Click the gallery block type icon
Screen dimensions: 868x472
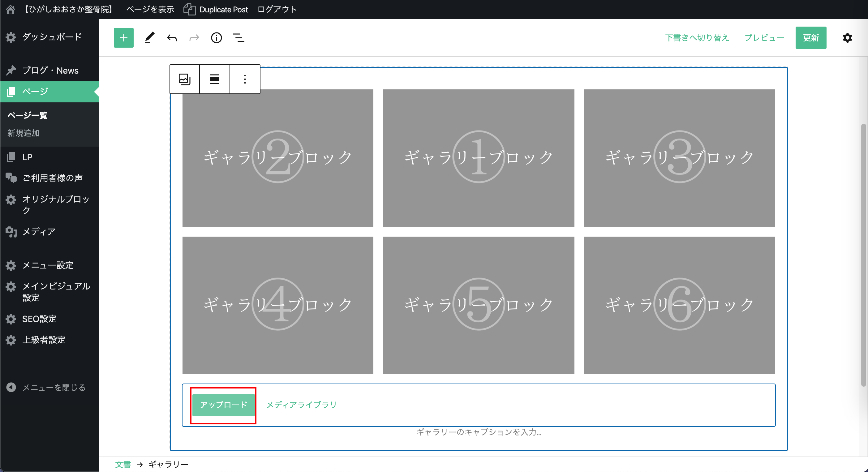[x=184, y=79]
